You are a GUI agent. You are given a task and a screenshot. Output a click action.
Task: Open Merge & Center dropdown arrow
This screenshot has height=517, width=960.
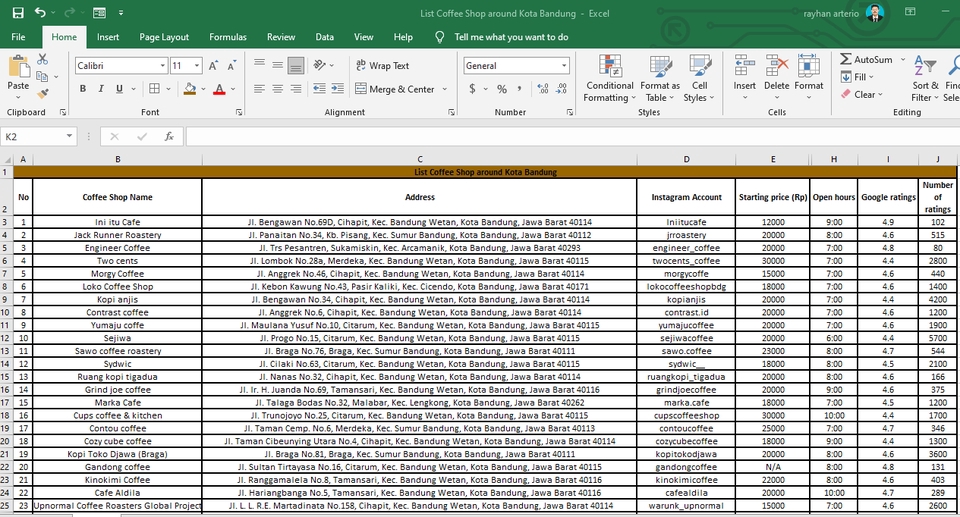coord(445,89)
